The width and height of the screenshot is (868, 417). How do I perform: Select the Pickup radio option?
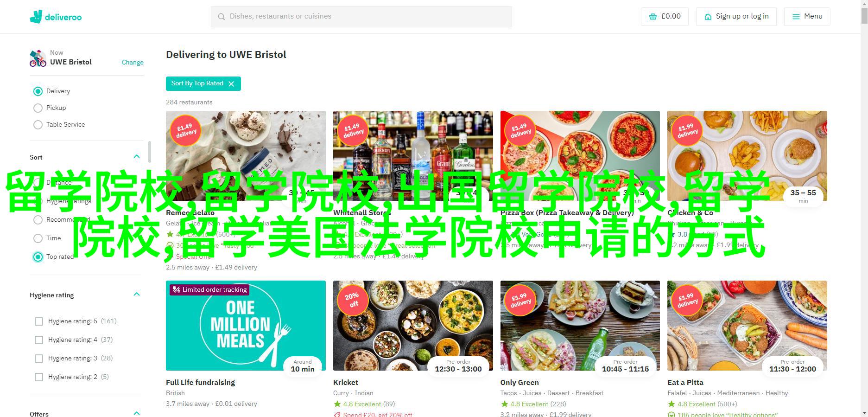pyautogui.click(x=38, y=108)
